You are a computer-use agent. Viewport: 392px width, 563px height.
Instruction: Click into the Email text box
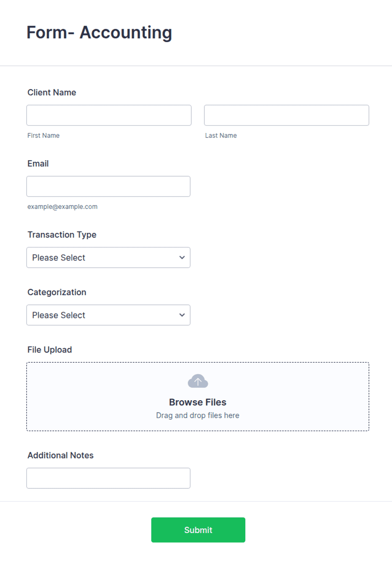click(x=108, y=186)
